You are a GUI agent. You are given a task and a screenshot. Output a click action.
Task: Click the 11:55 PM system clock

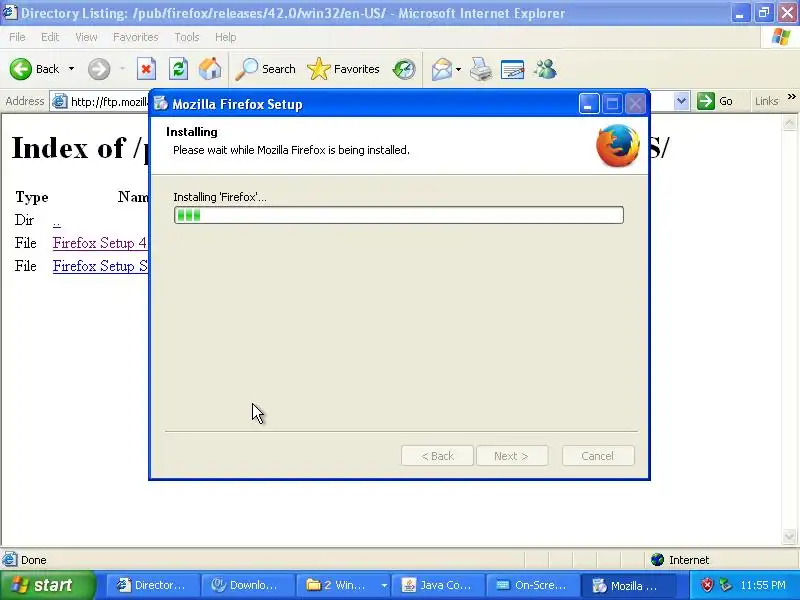(x=763, y=585)
